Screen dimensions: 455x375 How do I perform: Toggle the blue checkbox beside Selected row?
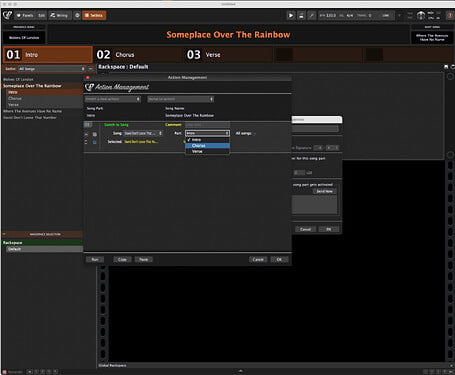(95, 142)
